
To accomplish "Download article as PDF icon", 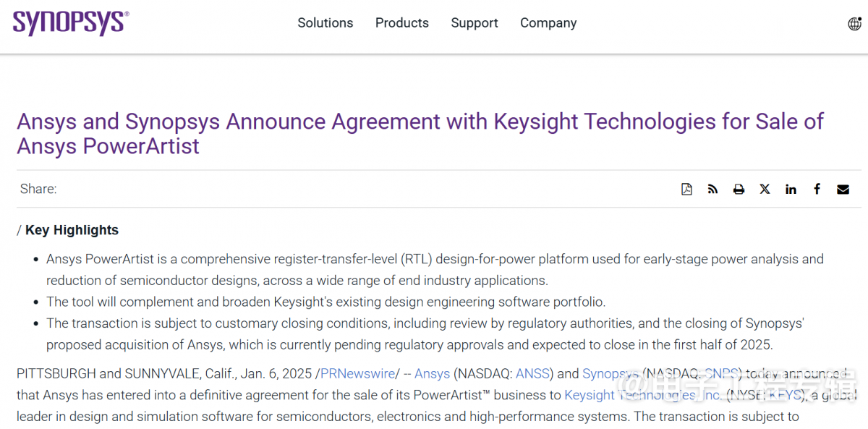I will coord(686,189).
